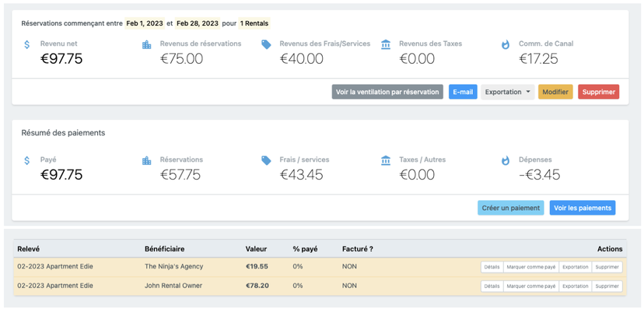Click the 1 Rentals filter
Viewport: 644px width, 309px height.
click(x=254, y=23)
